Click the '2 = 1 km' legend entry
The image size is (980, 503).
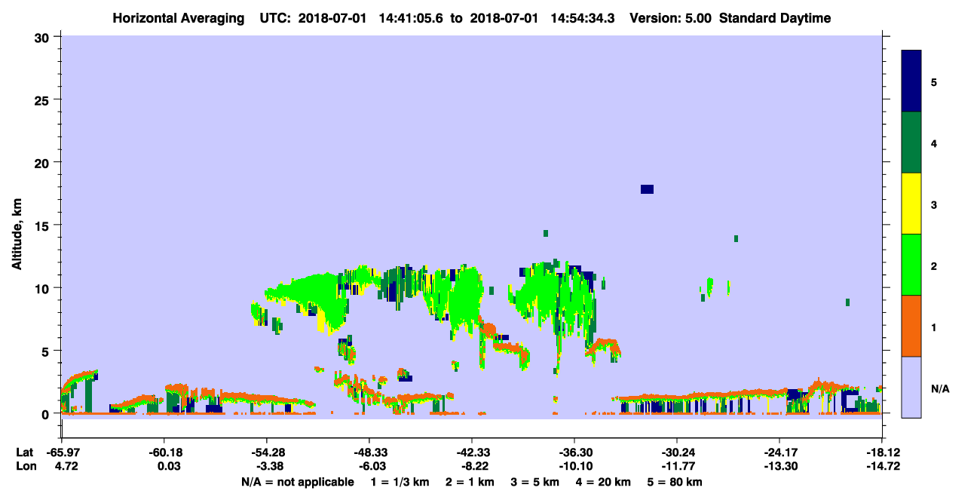[x=470, y=482]
